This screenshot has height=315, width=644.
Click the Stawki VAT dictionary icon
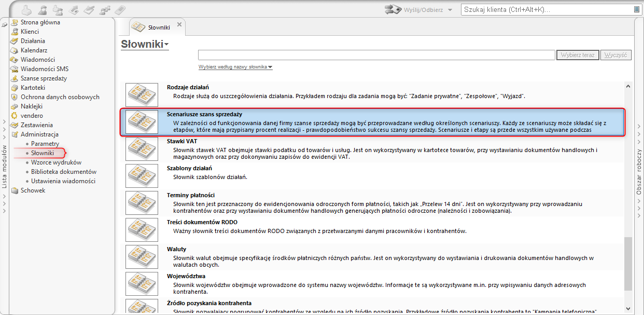pyautogui.click(x=142, y=149)
